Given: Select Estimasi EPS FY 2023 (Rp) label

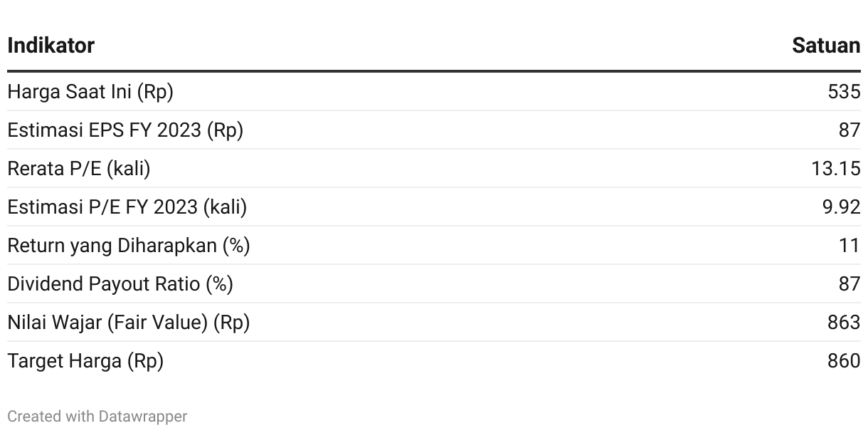Looking at the screenshot, I should 125,130.
